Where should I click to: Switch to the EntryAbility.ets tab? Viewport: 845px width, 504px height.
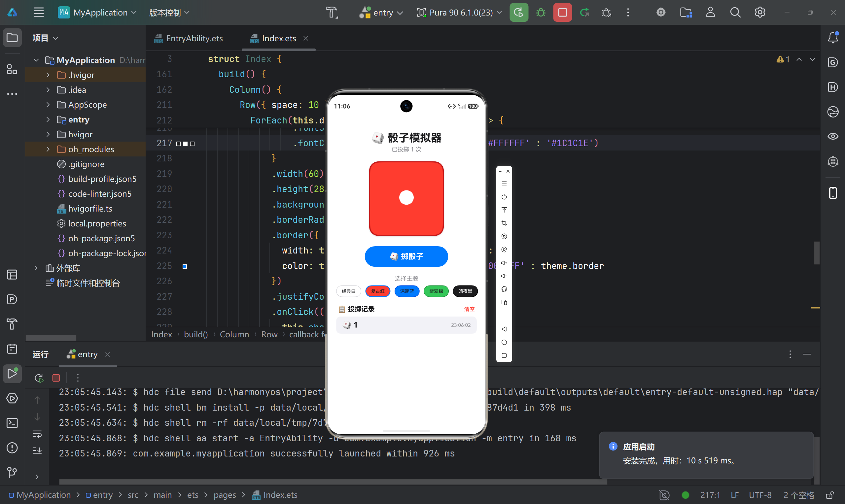click(189, 38)
